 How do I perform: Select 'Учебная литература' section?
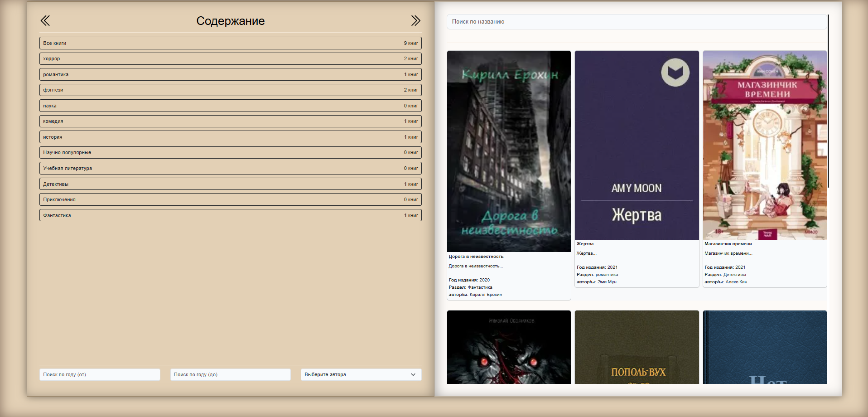[x=231, y=168]
